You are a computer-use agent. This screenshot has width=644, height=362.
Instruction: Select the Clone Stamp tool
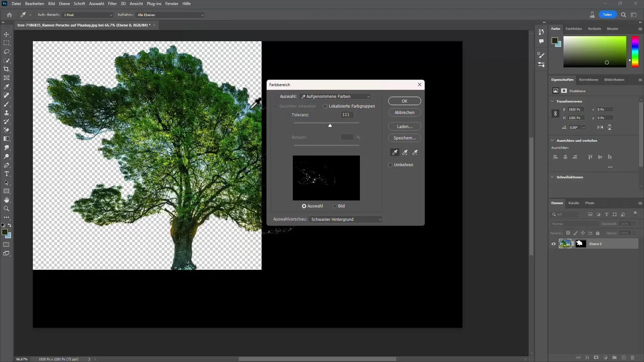(x=6, y=113)
